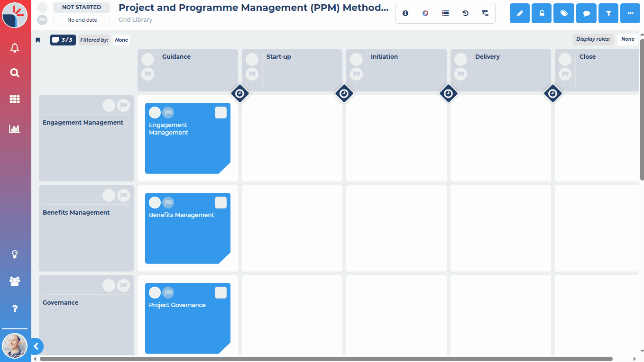Tick the checkbox on Project Governance card

click(221, 293)
